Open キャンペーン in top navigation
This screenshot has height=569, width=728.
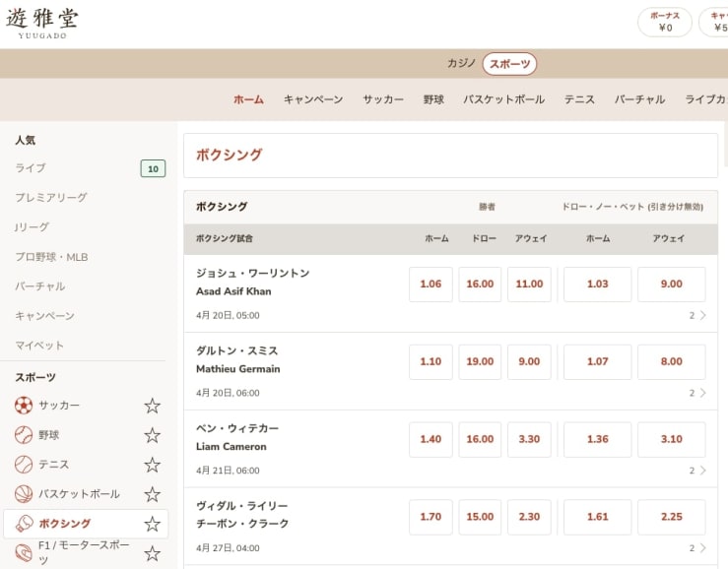[313, 99]
